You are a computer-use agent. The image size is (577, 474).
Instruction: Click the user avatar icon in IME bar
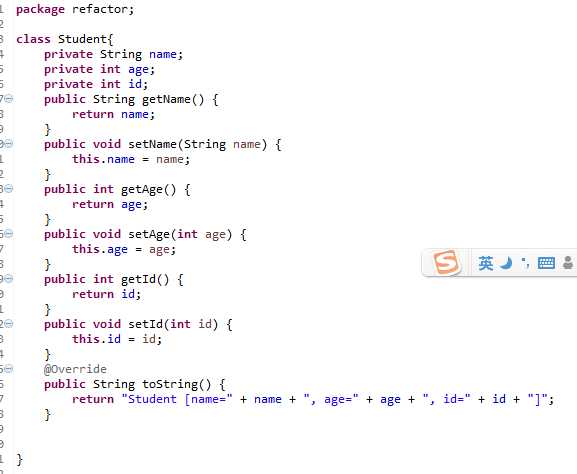[x=568, y=263]
